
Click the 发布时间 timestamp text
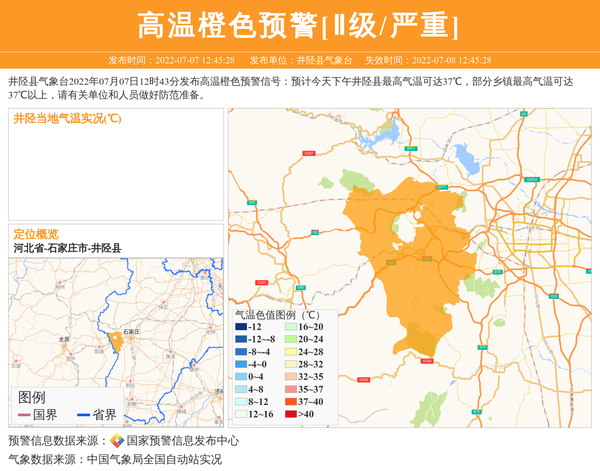[x=171, y=60]
